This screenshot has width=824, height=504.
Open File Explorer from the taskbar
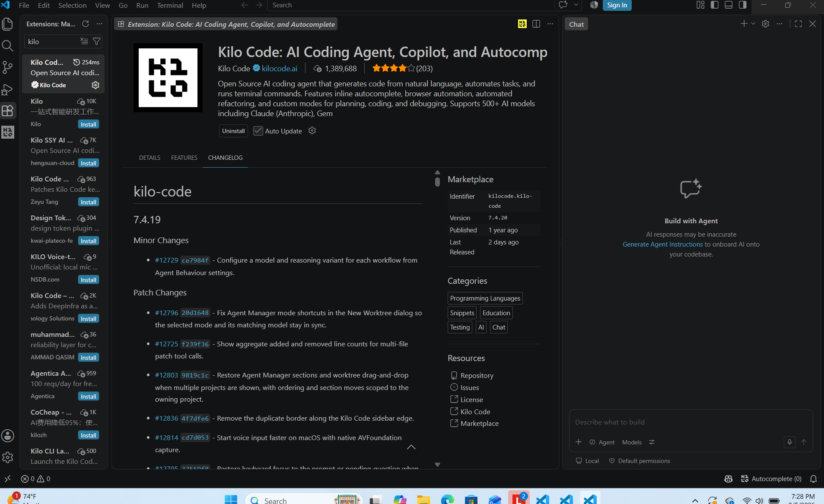point(423,499)
